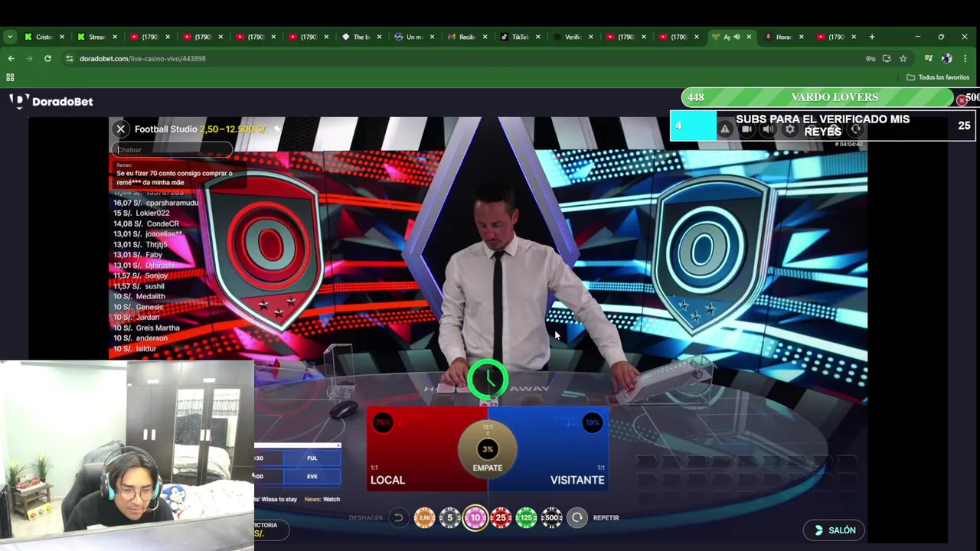Close the Horar browser tab
980x551 pixels.
(x=802, y=37)
